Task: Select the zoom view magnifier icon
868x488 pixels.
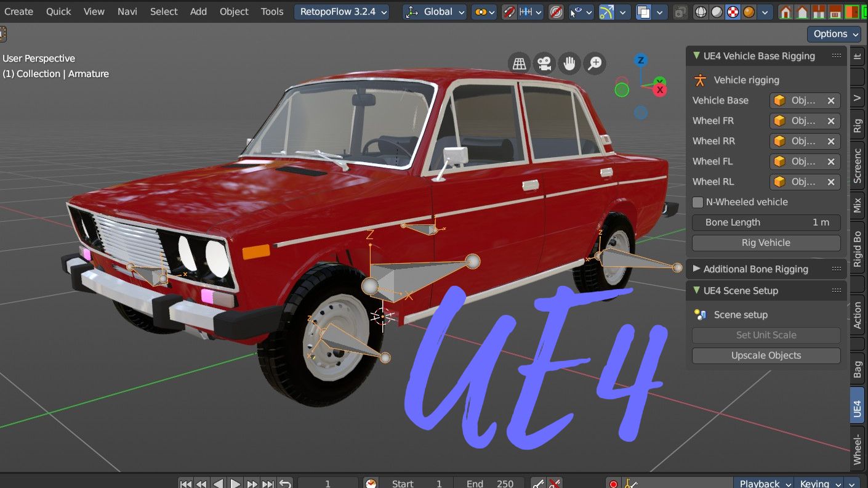Action: 595,63
